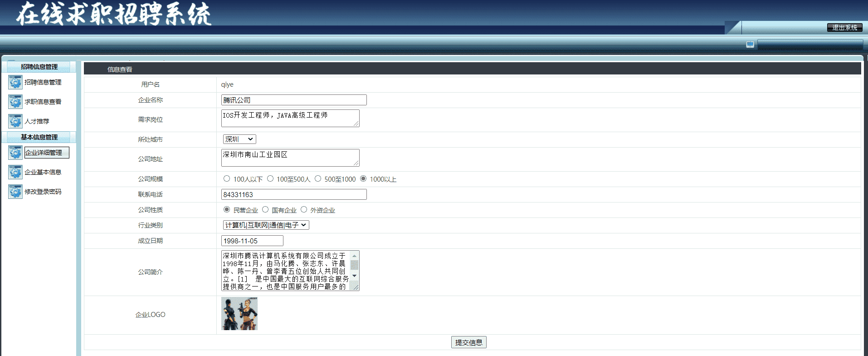The image size is (868, 356).
Task: Click the gear icon beside 人才推荐
Action: pyautogui.click(x=15, y=121)
